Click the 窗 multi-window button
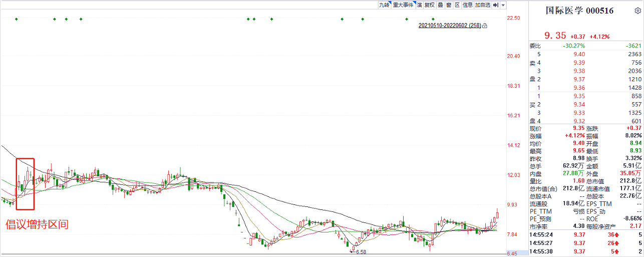This screenshot has height=257, width=644. (x=449, y=5)
